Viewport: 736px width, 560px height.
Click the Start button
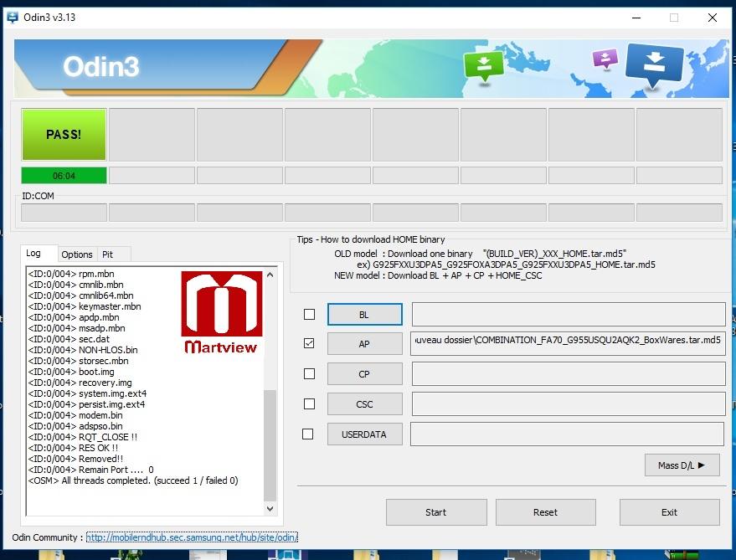pos(436,512)
